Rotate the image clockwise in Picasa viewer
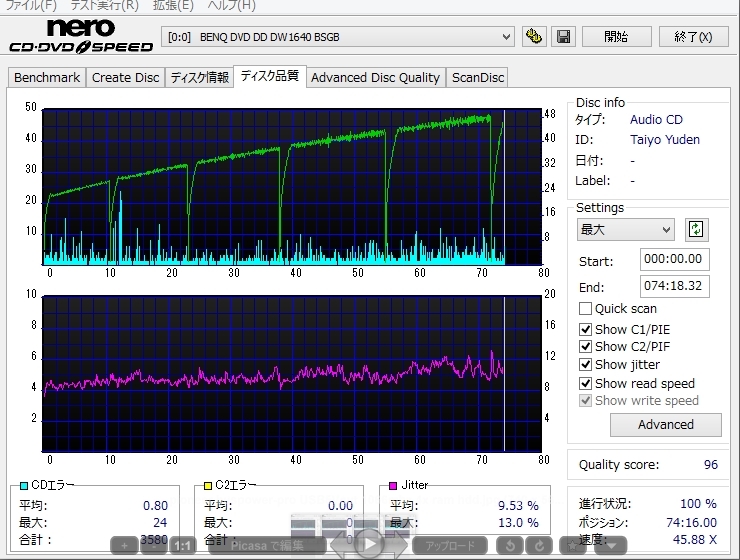This screenshot has height=560, width=740. [x=539, y=546]
